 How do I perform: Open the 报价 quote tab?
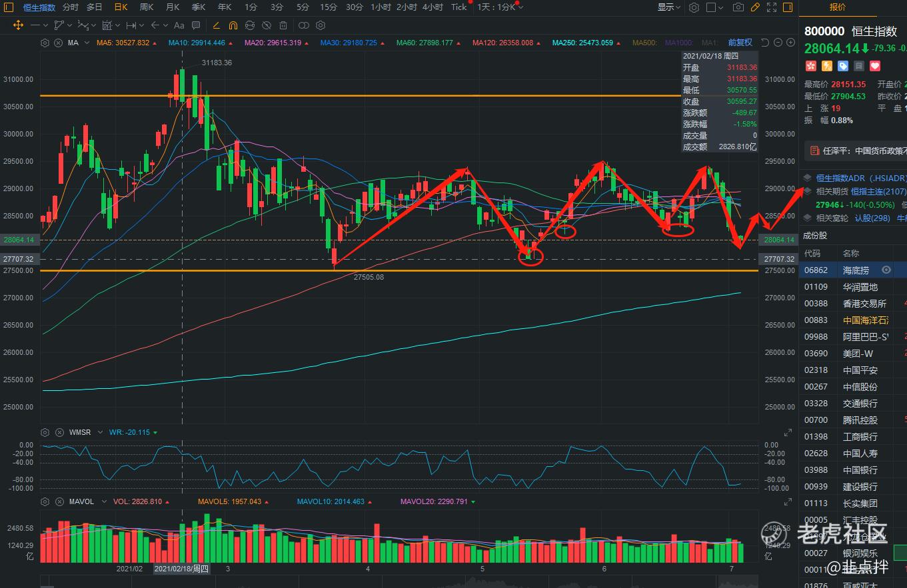837,7
